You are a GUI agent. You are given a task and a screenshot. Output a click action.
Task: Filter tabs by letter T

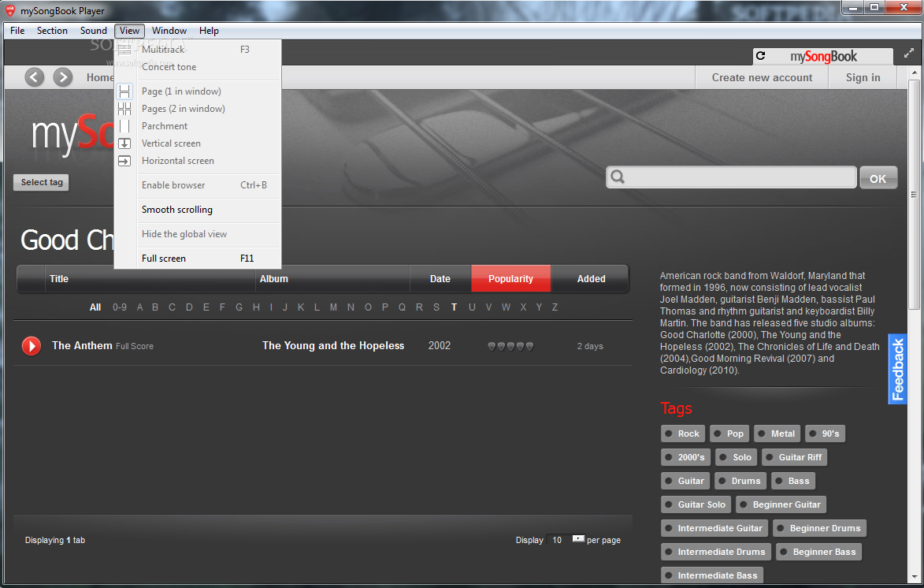[454, 307]
